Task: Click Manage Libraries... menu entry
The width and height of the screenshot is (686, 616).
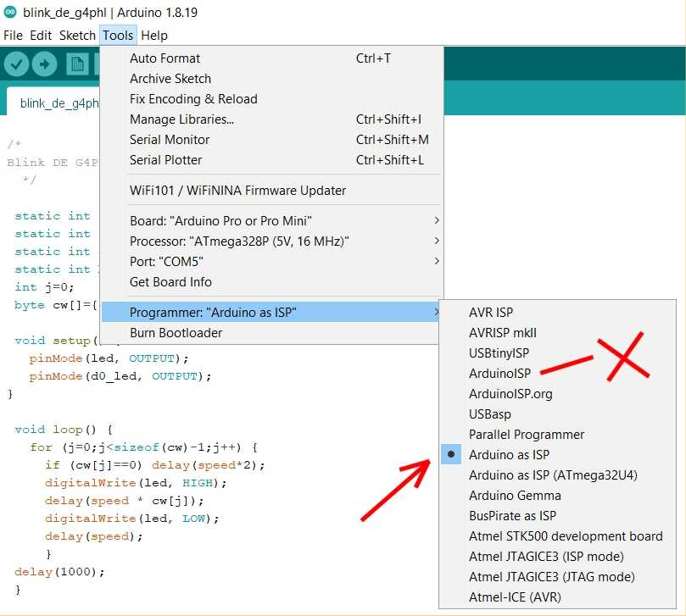Action: [x=181, y=119]
